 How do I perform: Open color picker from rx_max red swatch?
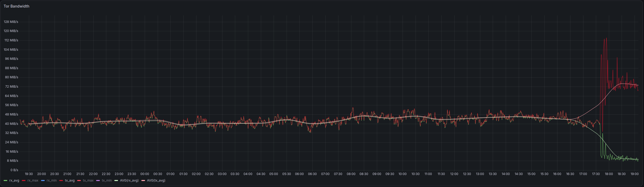click(x=24, y=180)
